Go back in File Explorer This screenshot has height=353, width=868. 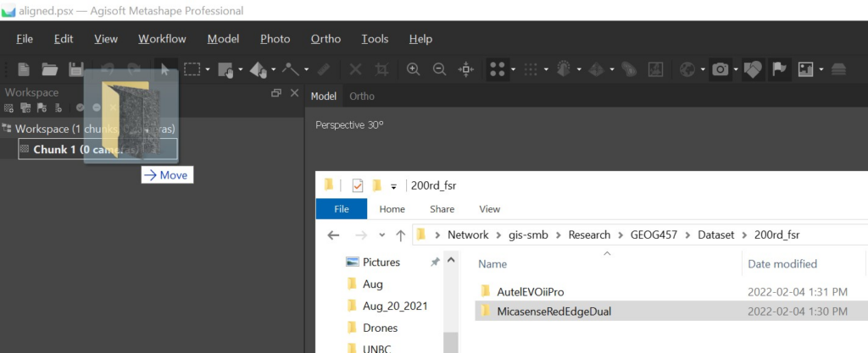(333, 234)
